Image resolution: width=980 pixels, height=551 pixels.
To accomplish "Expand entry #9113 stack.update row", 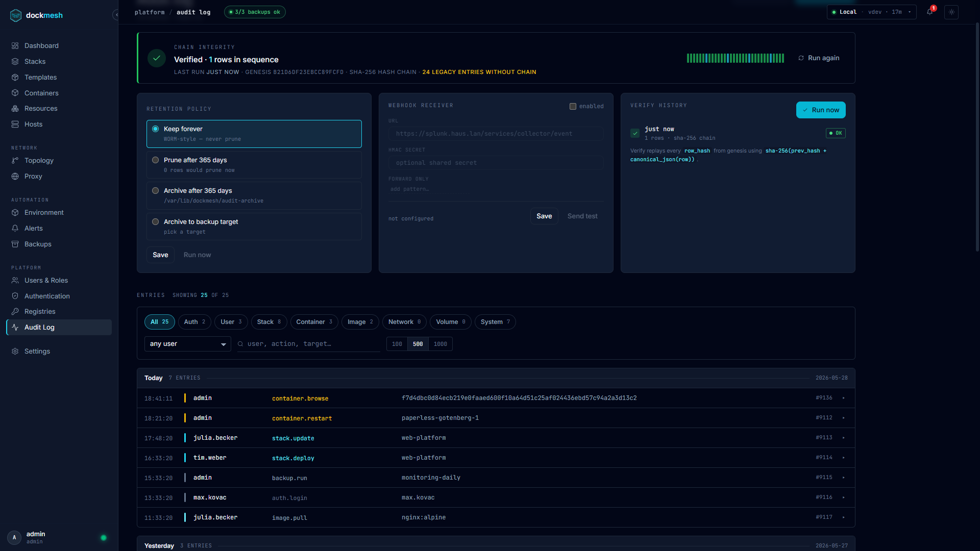I will pyautogui.click(x=843, y=438).
